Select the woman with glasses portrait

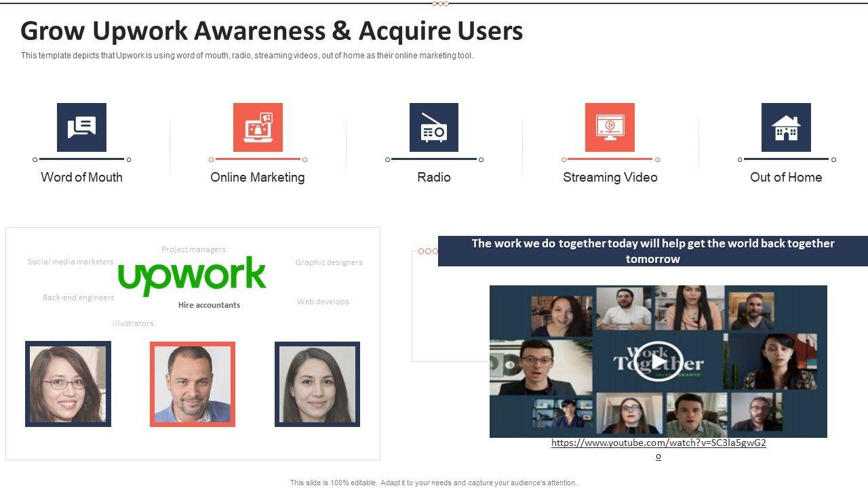click(x=68, y=384)
